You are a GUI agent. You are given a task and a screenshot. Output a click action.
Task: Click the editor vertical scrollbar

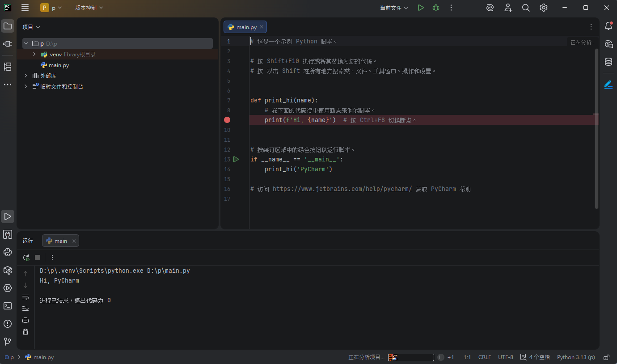596,129
